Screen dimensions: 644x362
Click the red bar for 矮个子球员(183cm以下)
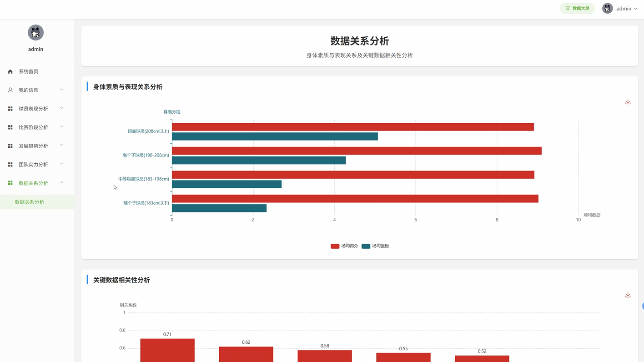tap(355, 199)
